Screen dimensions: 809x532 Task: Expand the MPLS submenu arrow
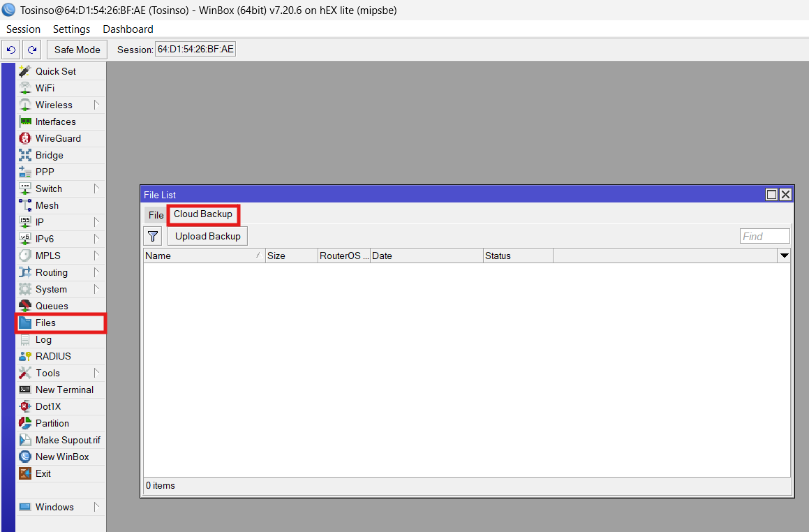tap(96, 256)
